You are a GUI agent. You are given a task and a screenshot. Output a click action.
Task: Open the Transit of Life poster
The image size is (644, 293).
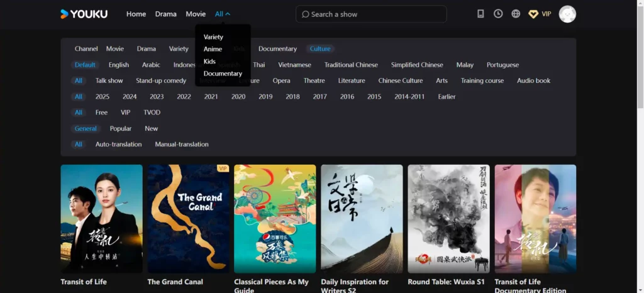(x=101, y=219)
